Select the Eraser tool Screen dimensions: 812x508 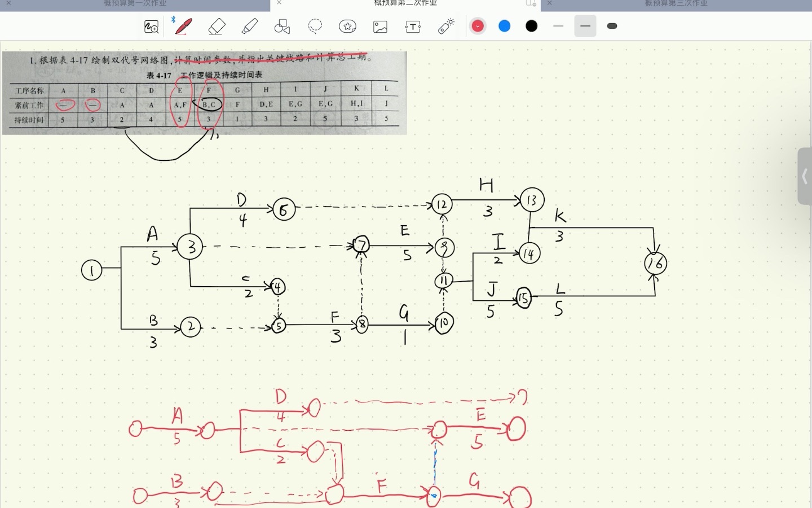[217, 27]
